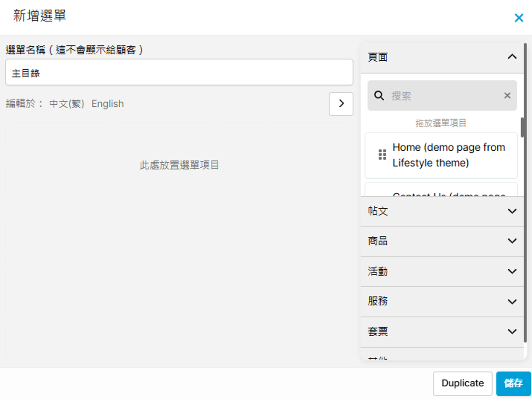Open the 活動 section chevron

click(512, 272)
